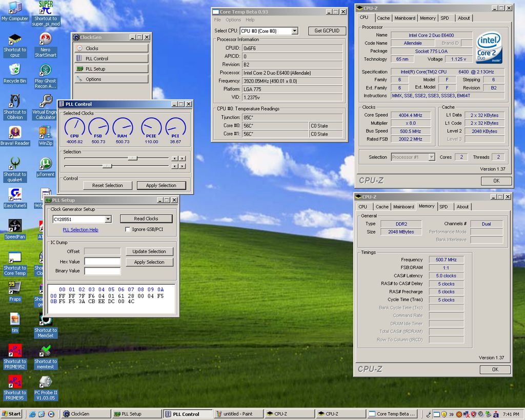Open the Select CPU dropdown in Core Temp

(x=294, y=31)
